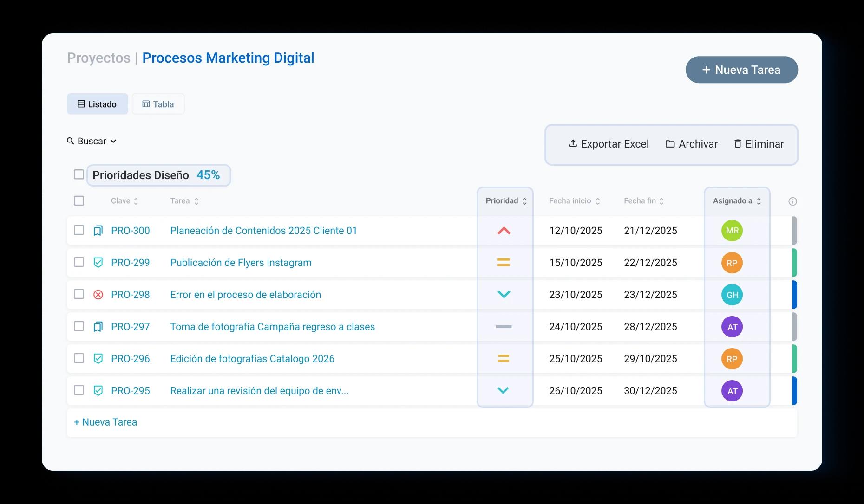Click the high priority arrow for PRO-300
This screenshot has height=504, width=864.
(x=504, y=231)
